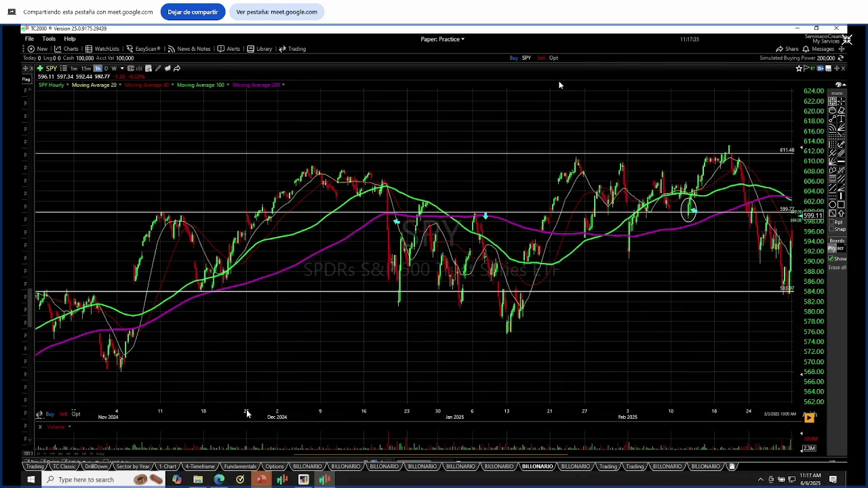Expand the Moving Average 20 dropdown
Screen dimensions: 868x488
point(120,85)
